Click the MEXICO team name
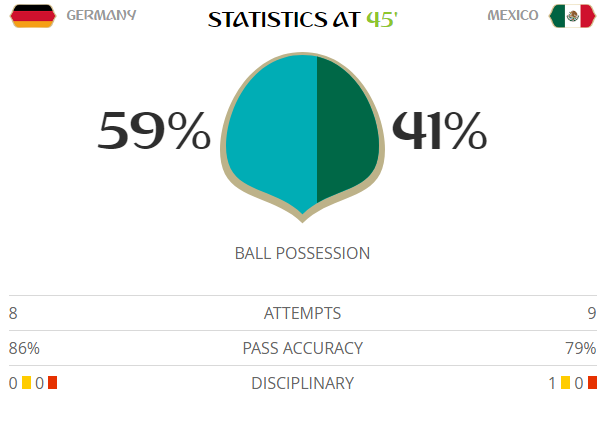The height and width of the screenshot is (430, 609). (513, 17)
